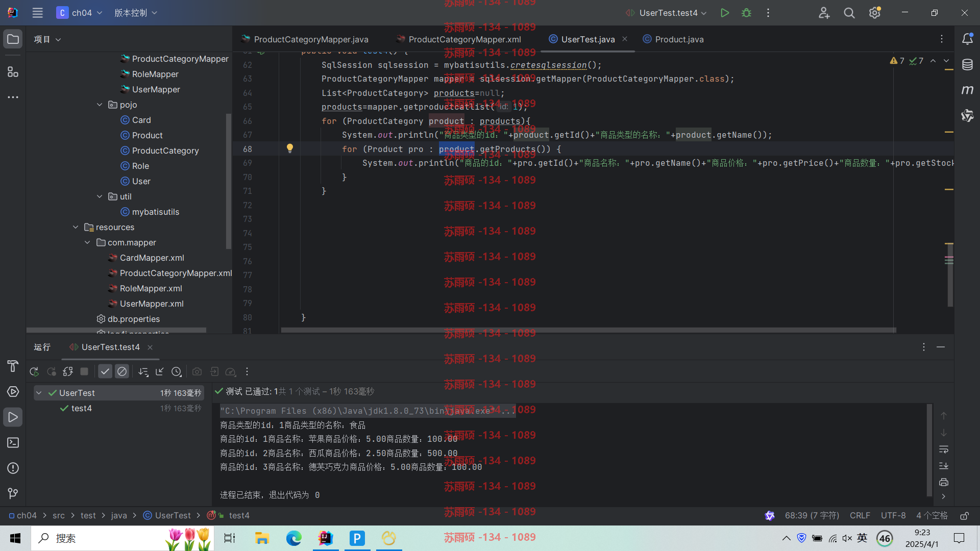Start debugging with the bug icon
Screen dimensions: 980x551
point(746,13)
